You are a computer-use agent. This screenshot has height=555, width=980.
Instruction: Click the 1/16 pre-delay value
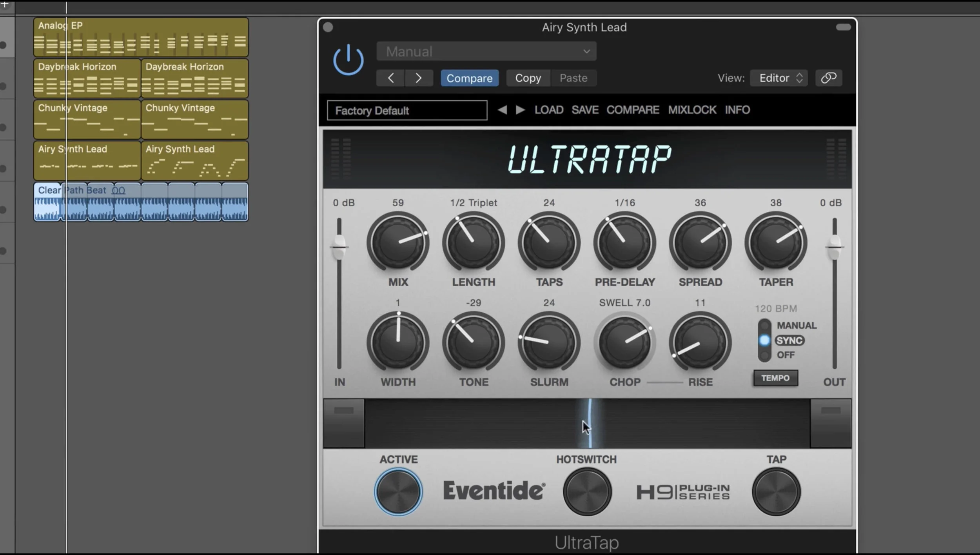pyautogui.click(x=625, y=203)
